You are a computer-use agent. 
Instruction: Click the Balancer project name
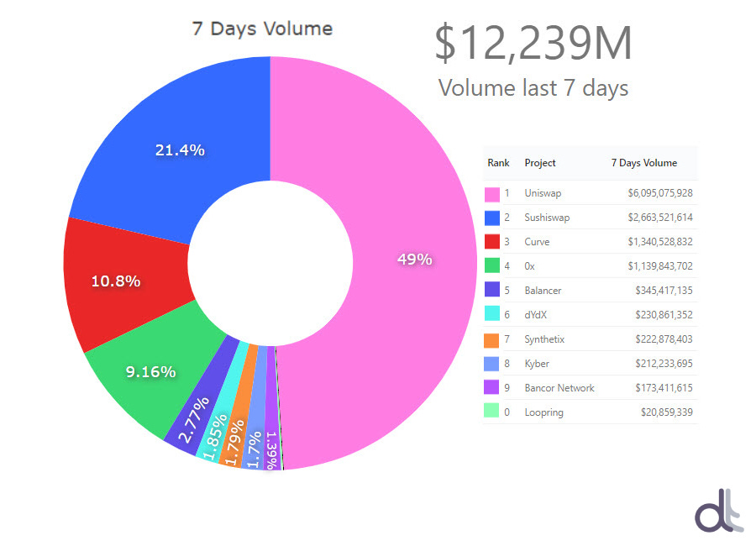point(543,291)
